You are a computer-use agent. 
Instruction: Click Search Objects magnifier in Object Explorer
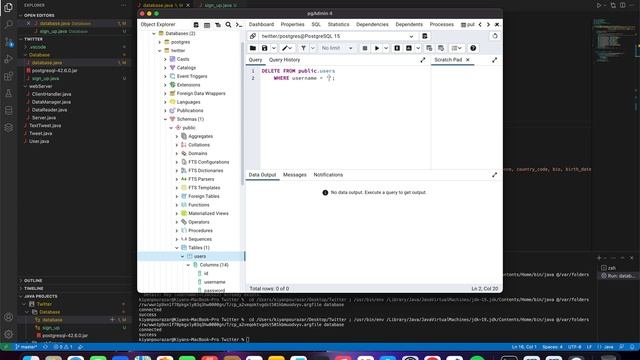click(229, 25)
